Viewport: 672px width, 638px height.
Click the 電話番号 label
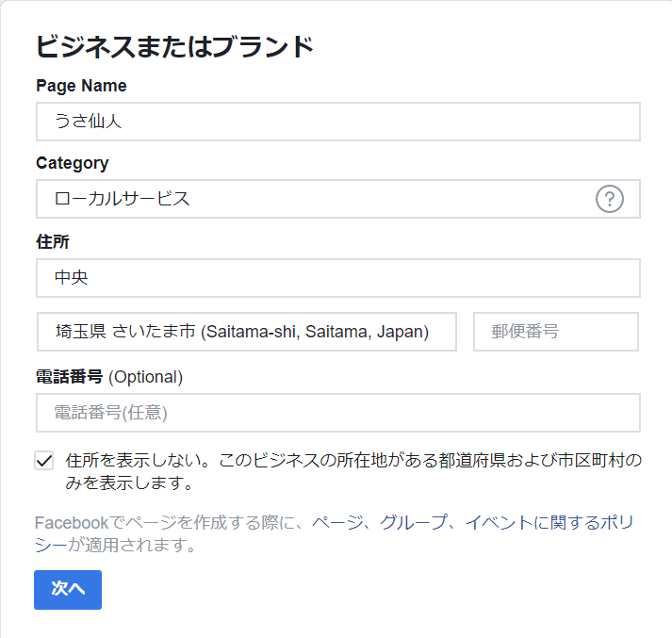pos(70,377)
